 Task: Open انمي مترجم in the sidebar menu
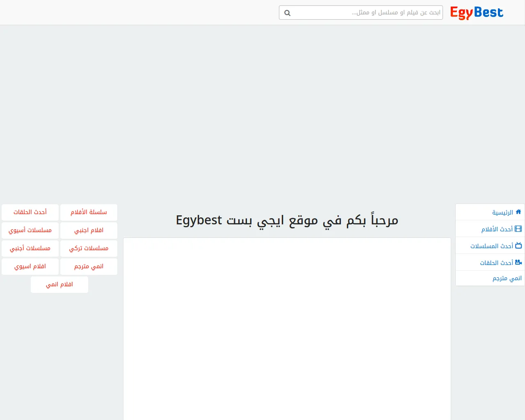pos(490,278)
